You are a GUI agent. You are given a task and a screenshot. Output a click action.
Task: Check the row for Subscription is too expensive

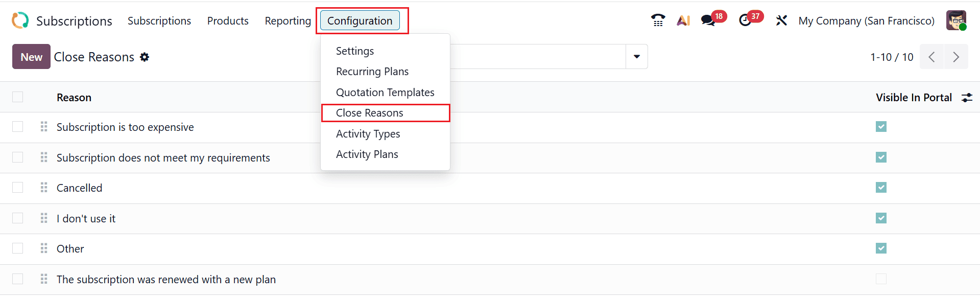[x=18, y=127]
